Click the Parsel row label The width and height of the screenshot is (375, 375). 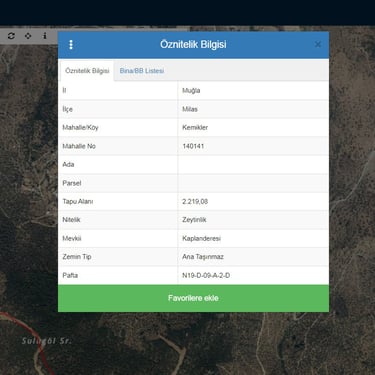(x=72, y=183)
